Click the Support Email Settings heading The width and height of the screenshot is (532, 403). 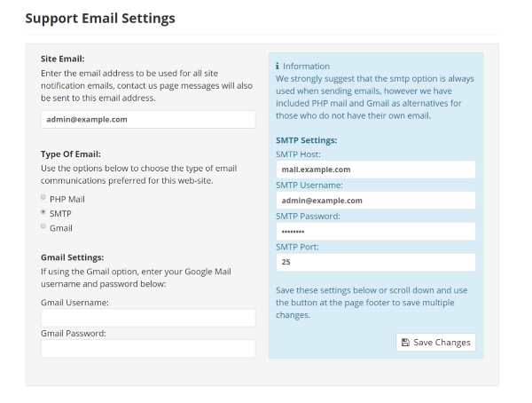pos(100,18)
